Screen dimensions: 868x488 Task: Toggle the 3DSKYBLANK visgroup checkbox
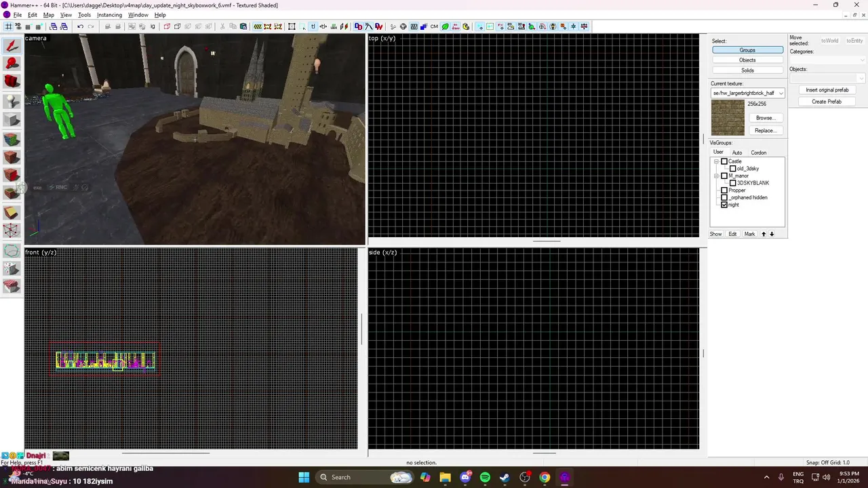tap(733, 183)
